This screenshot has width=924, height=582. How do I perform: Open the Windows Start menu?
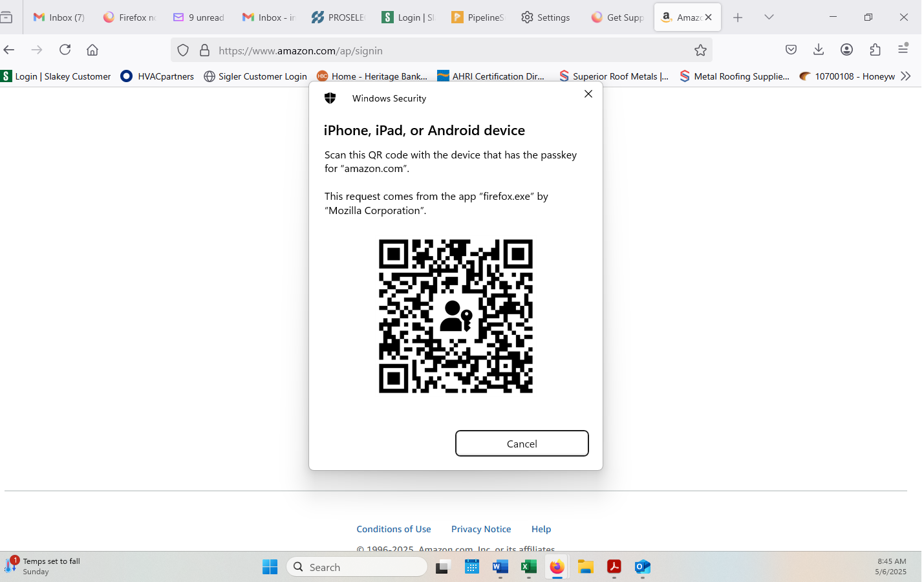270,567
